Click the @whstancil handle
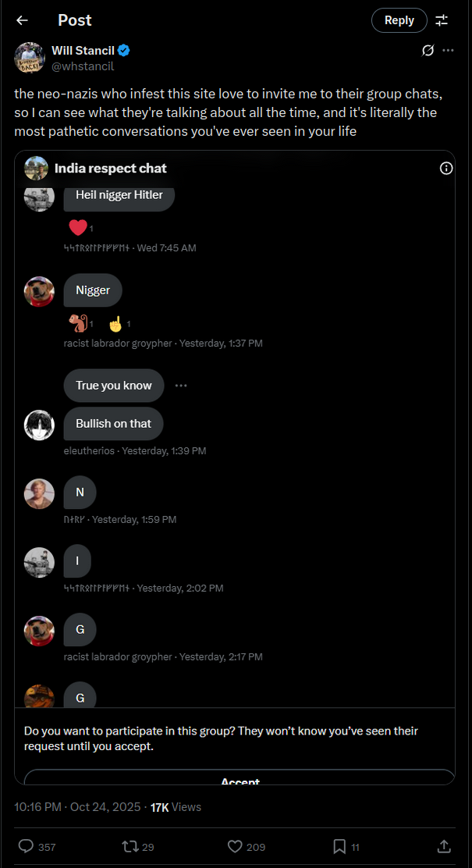472x868 pixels. [83, 66]
